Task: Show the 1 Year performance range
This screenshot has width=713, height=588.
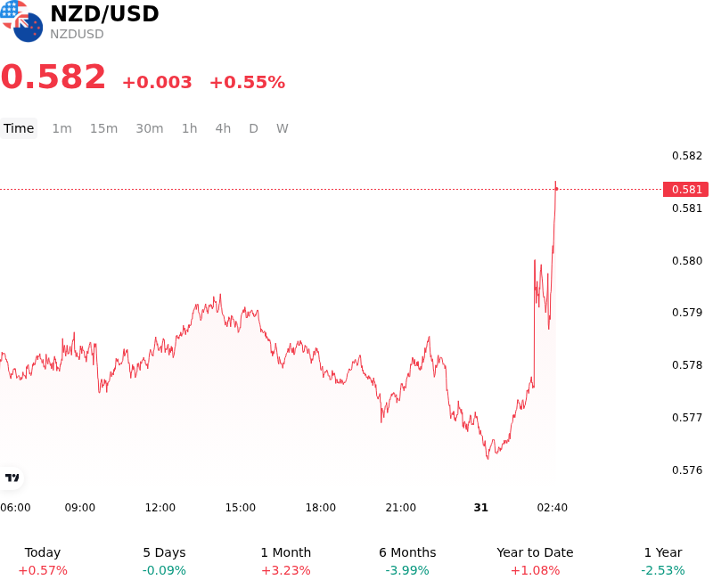Action: coord(663,561)
